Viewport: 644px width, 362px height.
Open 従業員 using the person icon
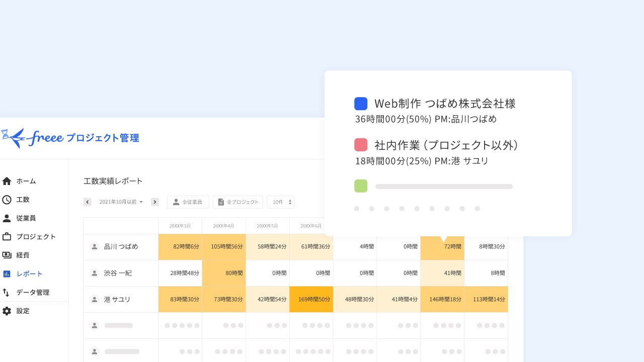[x=7, y=218]
